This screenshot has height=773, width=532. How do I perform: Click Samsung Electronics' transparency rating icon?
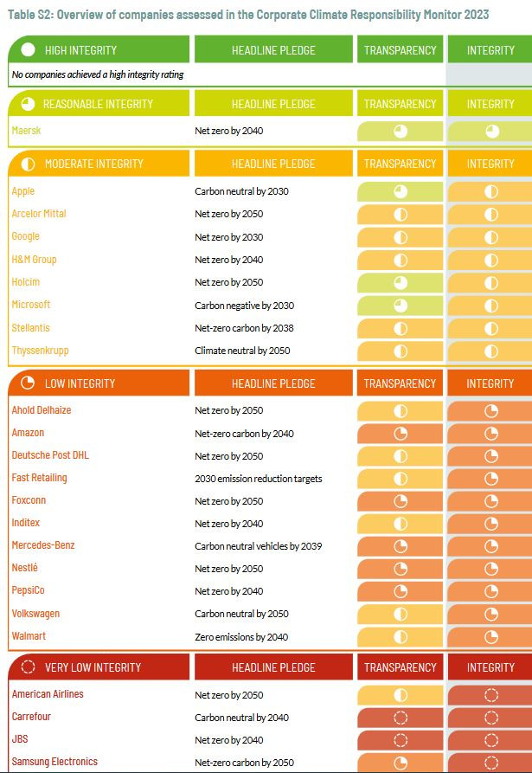click(x=401, y=763)
